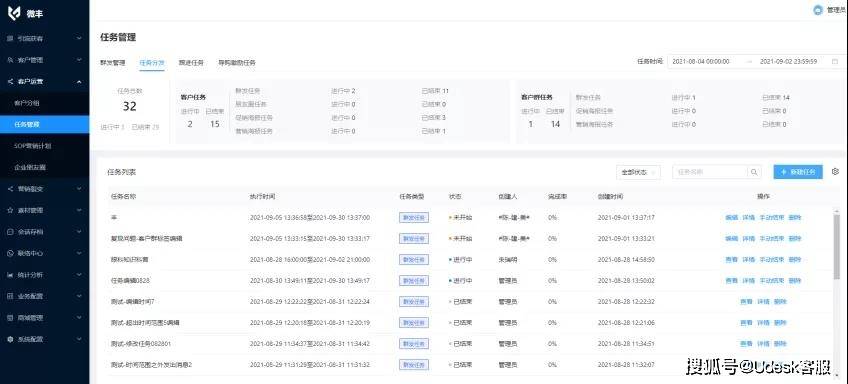The width and height of the screenshot is (848, 384).
Task: Click 编辑 in the top task row
Action: pyautogui.click(x=731, y=217)
